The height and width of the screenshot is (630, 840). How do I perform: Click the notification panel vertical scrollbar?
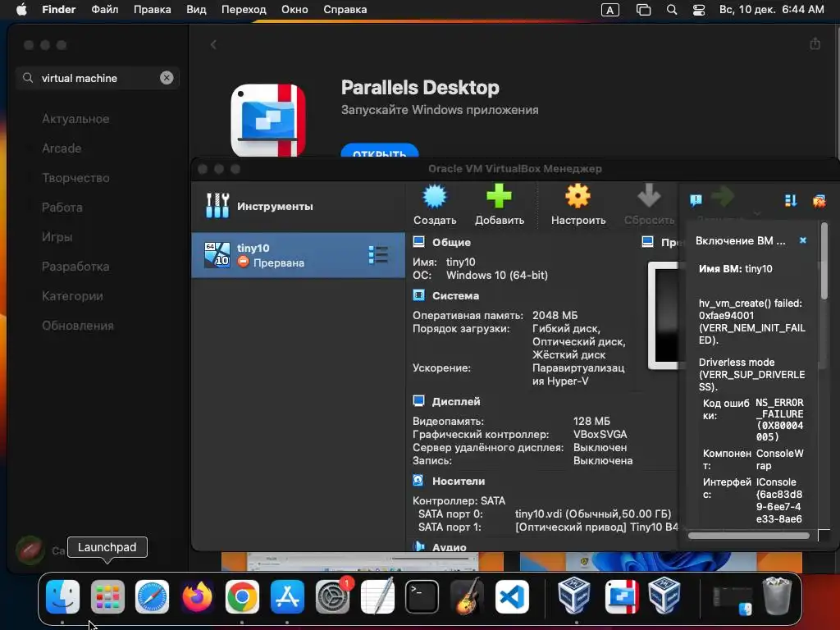[x=824, y=262]
